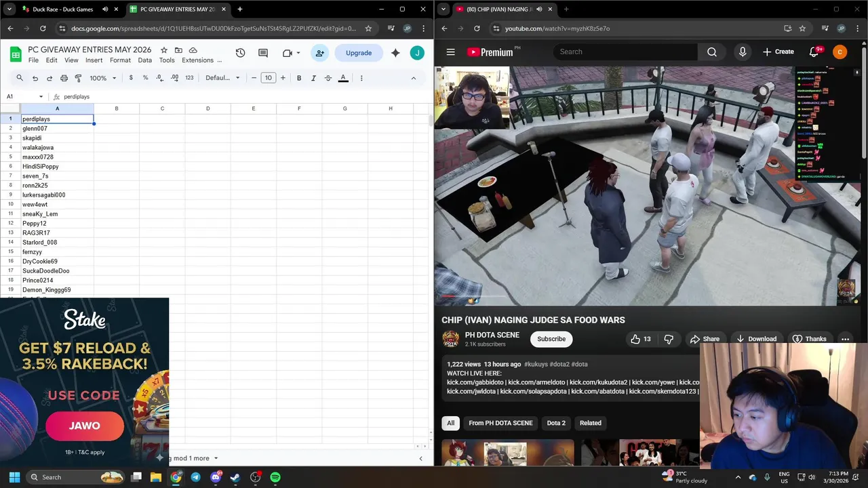The image size is (868, 488).
Task: Open Telegram from the taskbar
Action: [196, 477]
